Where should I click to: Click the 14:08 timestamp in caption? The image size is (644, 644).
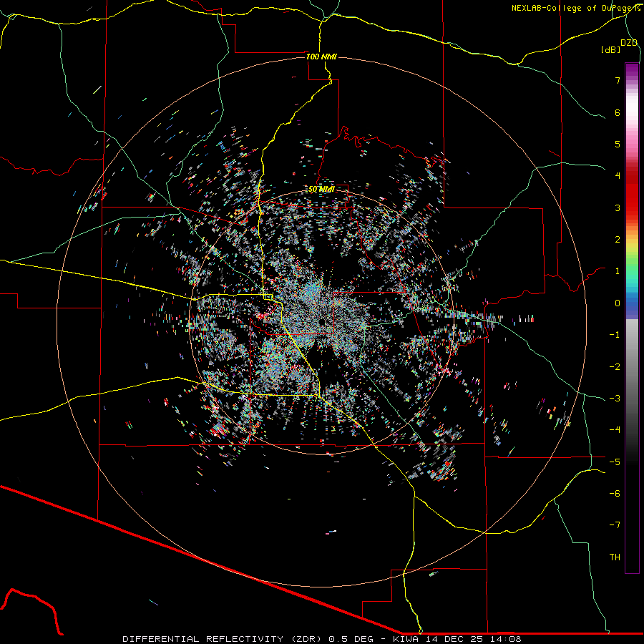tap(507, 639)
